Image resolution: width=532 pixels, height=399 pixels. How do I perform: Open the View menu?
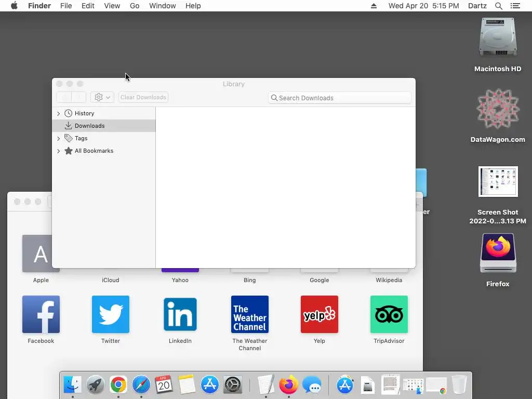point(112,6)
